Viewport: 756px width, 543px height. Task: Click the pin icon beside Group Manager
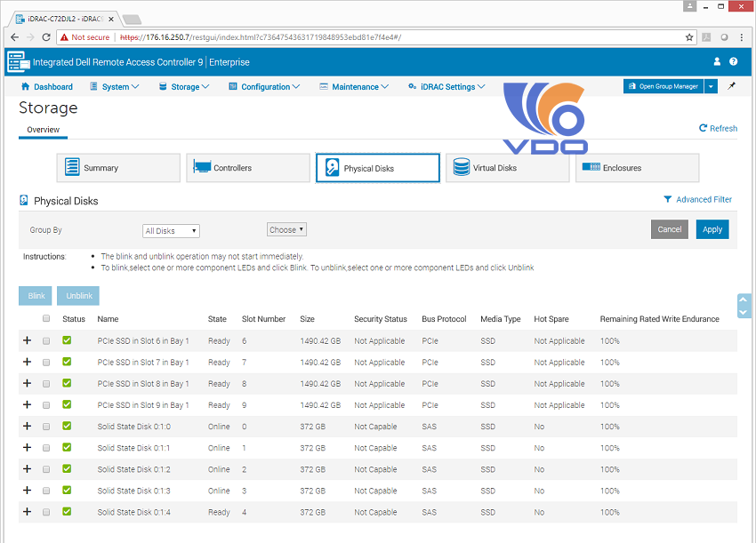click(x=731, y=86)
